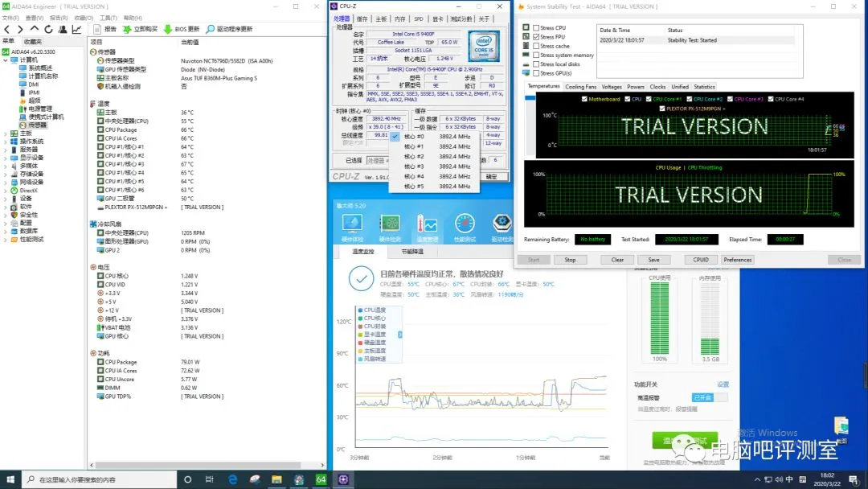Open 工具(T) menu in AIDA64
Screen dimensions: 868x489
point(108,18)
